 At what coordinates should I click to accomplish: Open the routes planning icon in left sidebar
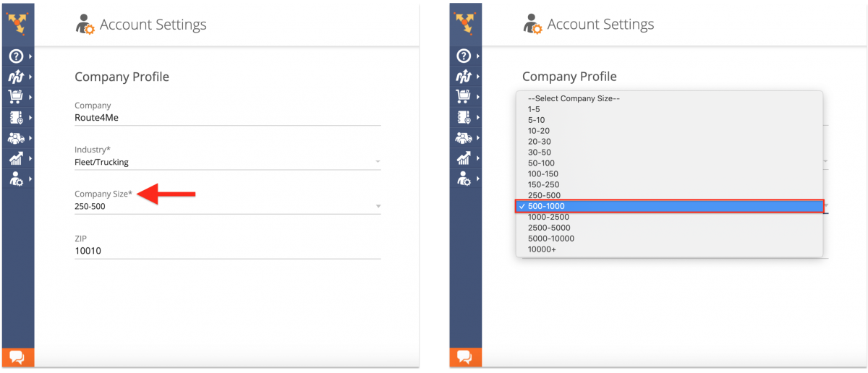pyautogui.click(x=16, y=77)
